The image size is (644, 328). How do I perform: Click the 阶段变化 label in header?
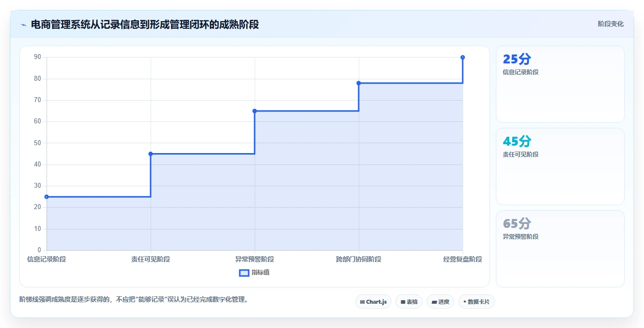[611, 24]
